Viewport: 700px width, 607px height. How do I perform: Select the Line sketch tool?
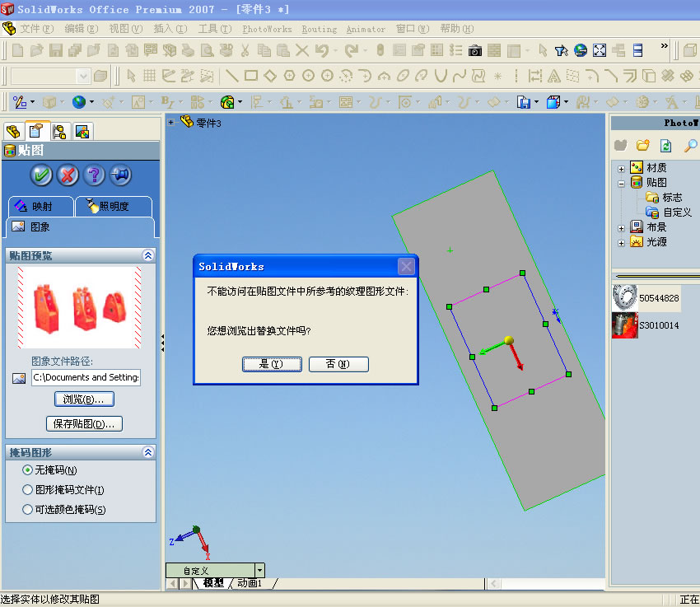pos(231,76)
